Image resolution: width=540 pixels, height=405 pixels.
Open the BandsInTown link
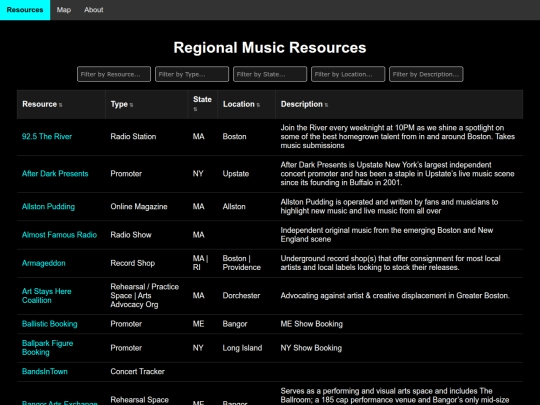[45, 372]
